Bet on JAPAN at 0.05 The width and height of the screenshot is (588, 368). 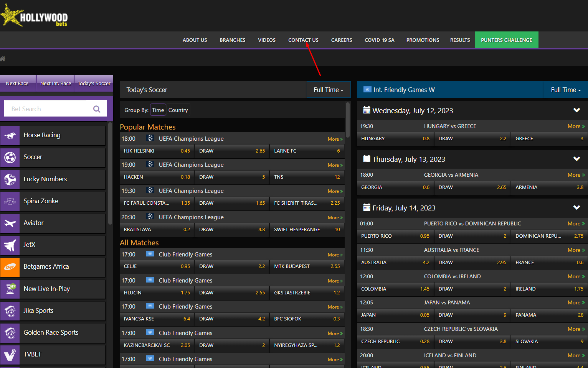pos(395,315)
